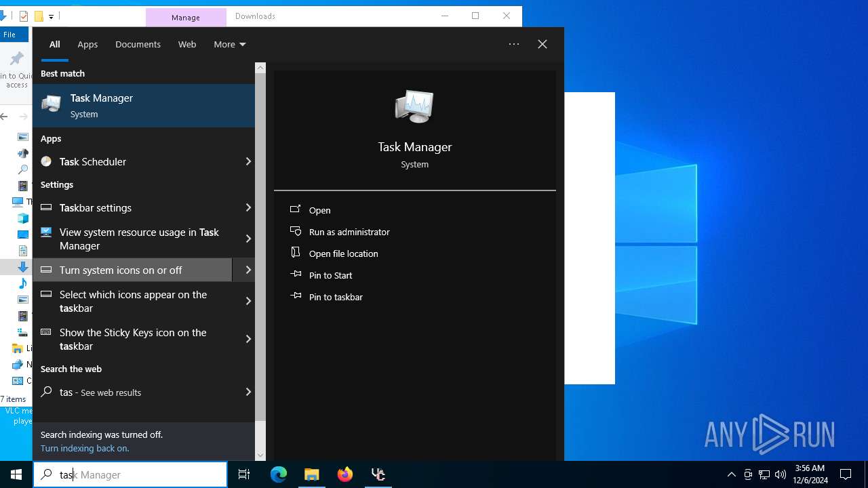The height and width of the screenshot is (488, 868).
Task: Click the Taskbar settings icon
Action: [x=46, y=207]
